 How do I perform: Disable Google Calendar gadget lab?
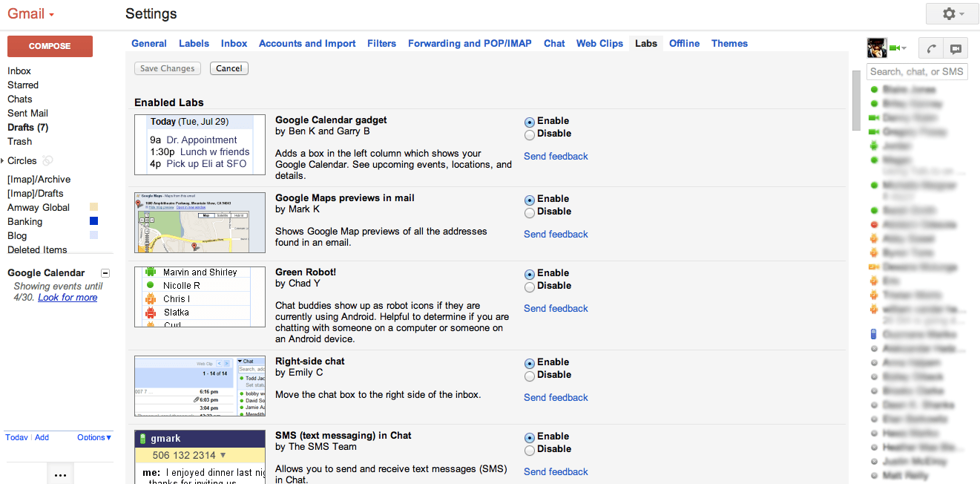pyautogui.click(x=529, y=134)
